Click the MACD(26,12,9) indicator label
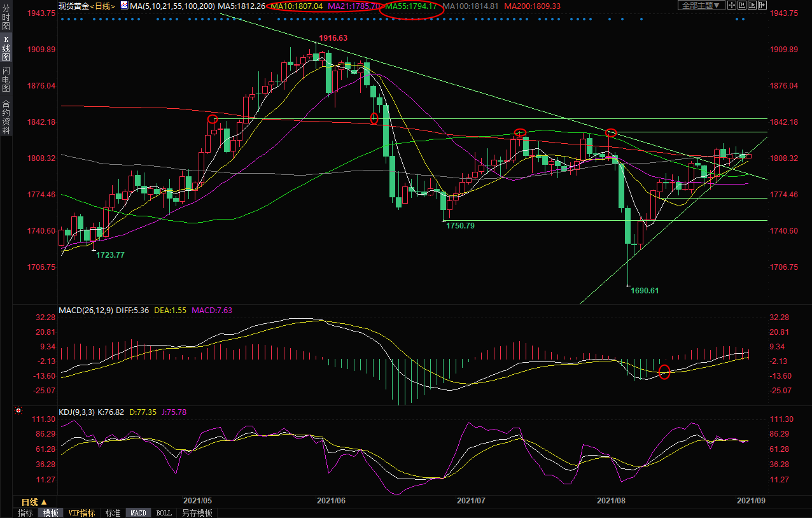 coord(85,311)
